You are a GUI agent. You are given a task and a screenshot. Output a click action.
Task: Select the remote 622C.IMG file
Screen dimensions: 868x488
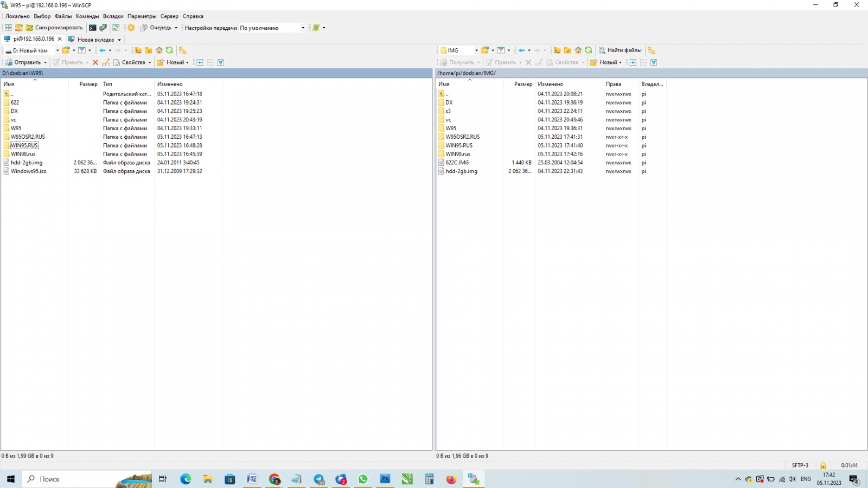457,163
